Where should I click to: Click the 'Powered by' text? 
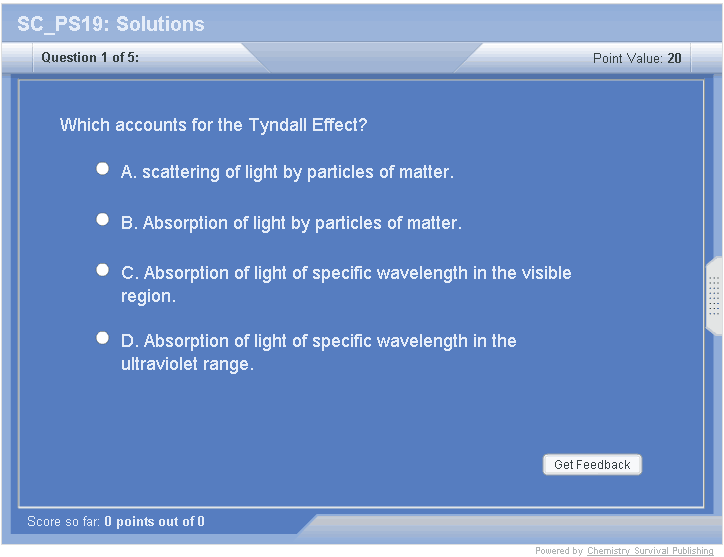(x=559, y=551)
